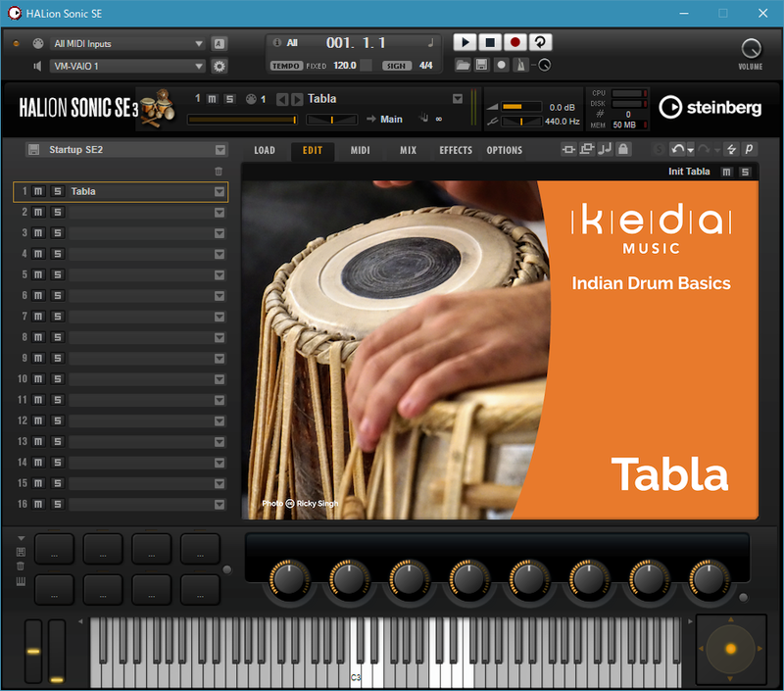The width and height of the screenshot is (784, 691).
Task: Mute slot 1 Tabla in rack
Action: [x=38, y=191]
